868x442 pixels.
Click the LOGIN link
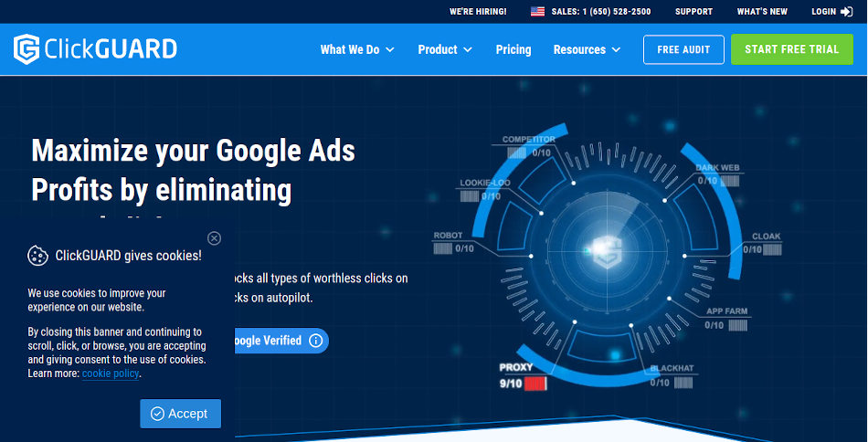tap(832, 12)
